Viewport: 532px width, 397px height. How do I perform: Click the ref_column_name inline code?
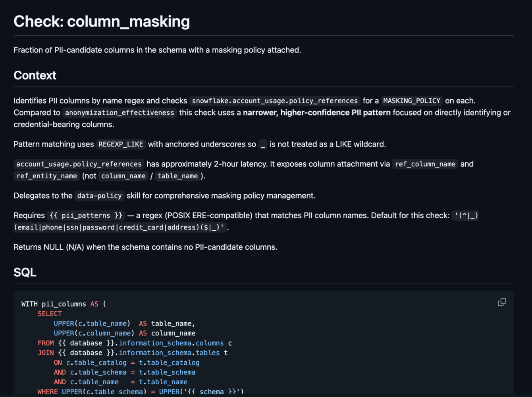(x=425, y=164)
